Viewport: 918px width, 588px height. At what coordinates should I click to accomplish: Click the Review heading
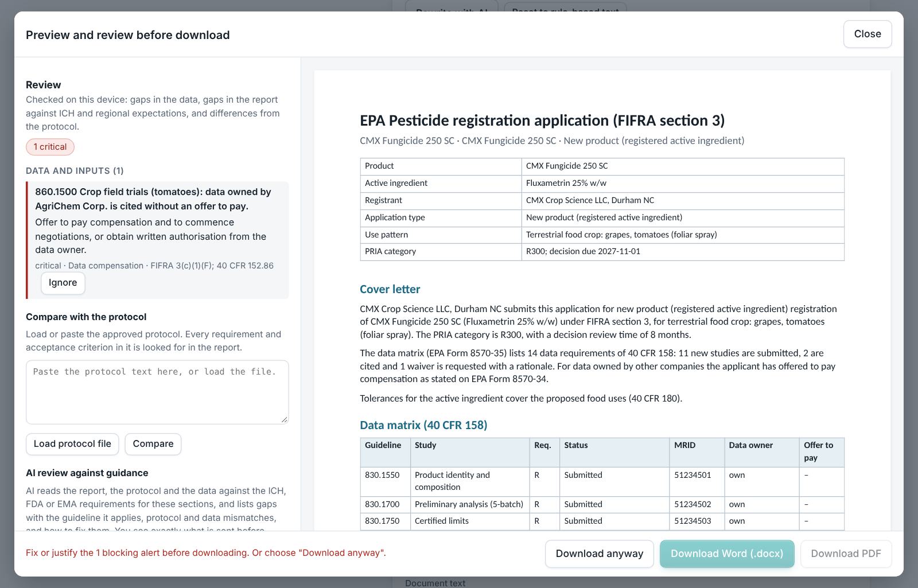point(44,85)
